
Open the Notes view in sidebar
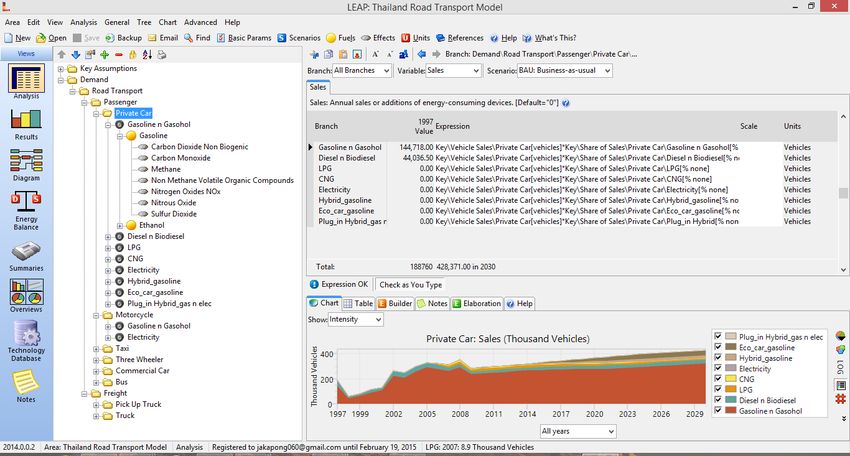[x=26, y=386]
